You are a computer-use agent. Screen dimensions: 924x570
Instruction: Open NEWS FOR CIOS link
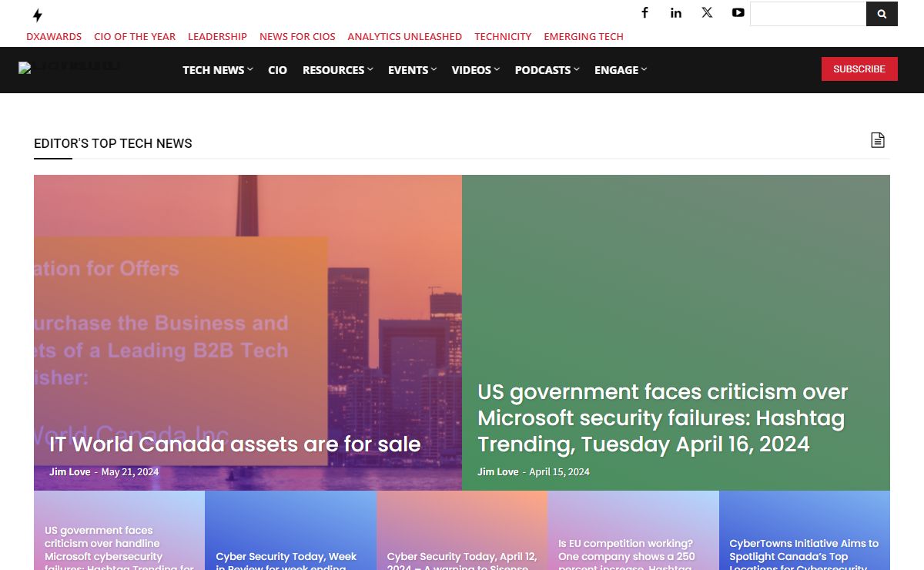[297, 36]
